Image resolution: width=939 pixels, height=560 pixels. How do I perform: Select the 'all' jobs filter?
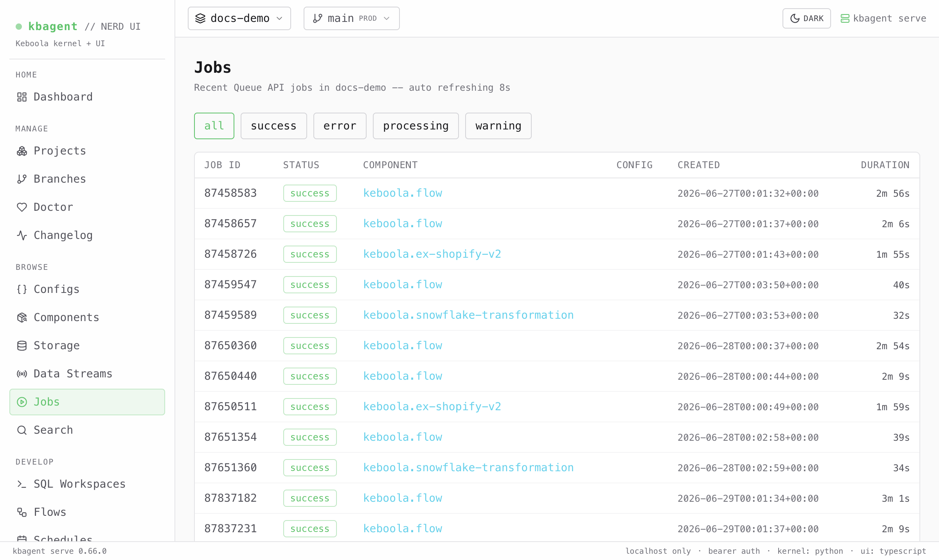click(x=214, y=126)
